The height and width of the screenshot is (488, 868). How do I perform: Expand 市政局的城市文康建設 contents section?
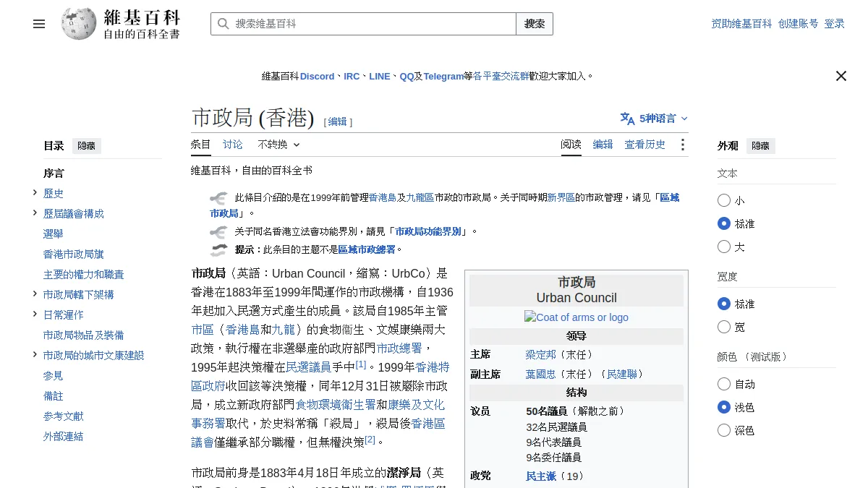coord(35,354)
